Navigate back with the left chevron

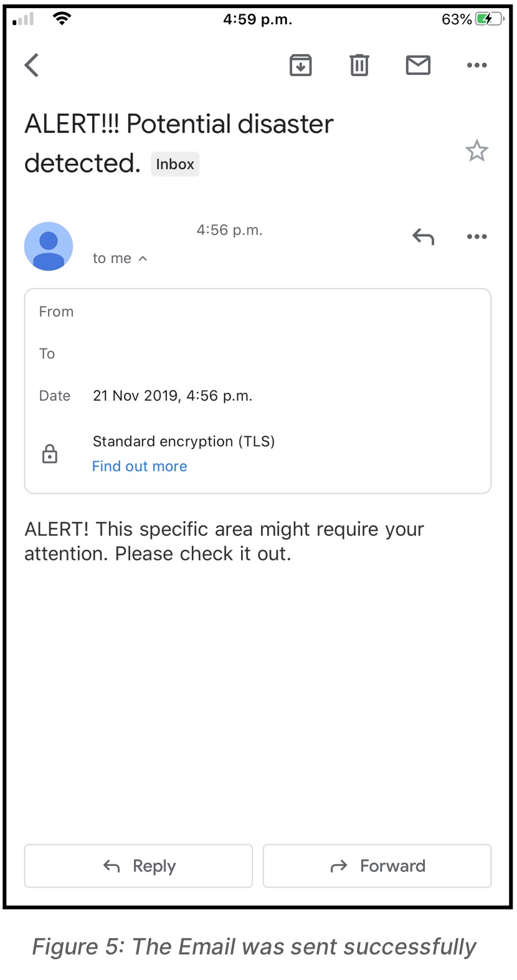(x=31, y=65)
